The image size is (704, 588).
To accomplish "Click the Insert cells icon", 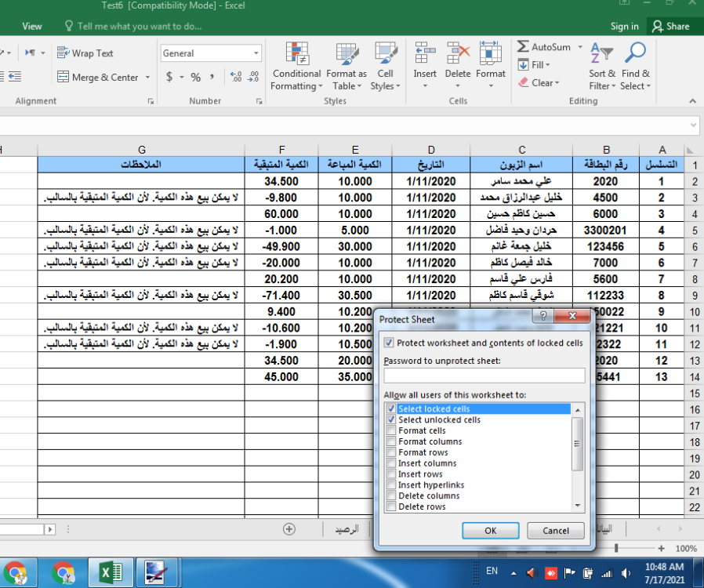I will (x=425, y=53).
